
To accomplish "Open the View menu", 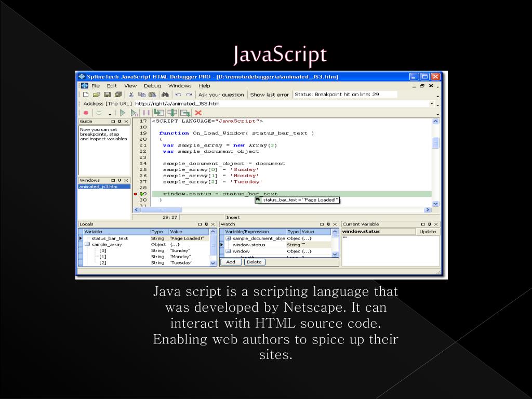I will click(x=130, y=86).
